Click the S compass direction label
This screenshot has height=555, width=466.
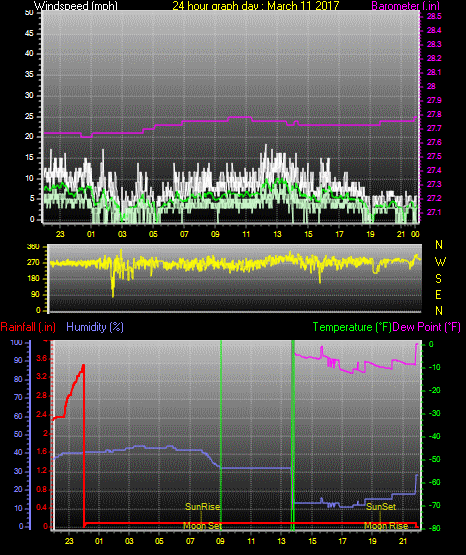click(438, 279)
